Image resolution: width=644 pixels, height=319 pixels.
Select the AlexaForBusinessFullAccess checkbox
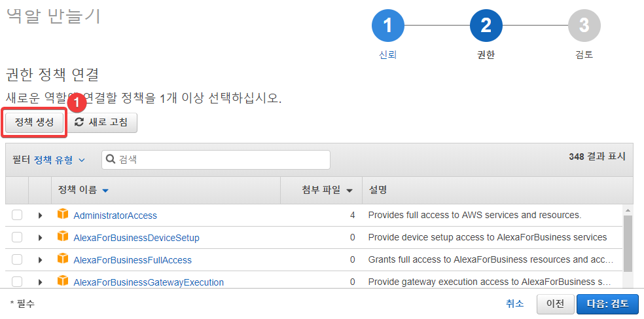(x=17, y=259)
